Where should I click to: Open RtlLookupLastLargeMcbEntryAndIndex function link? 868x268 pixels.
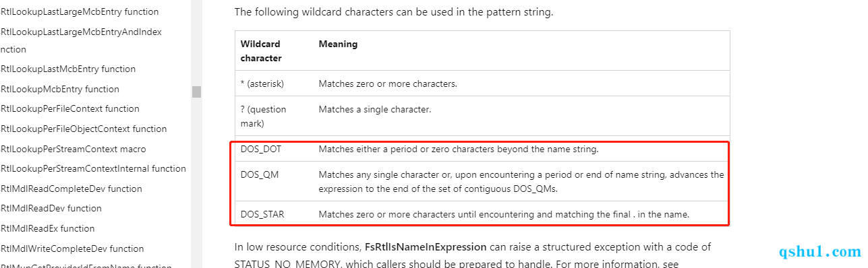tap(81, 40)
